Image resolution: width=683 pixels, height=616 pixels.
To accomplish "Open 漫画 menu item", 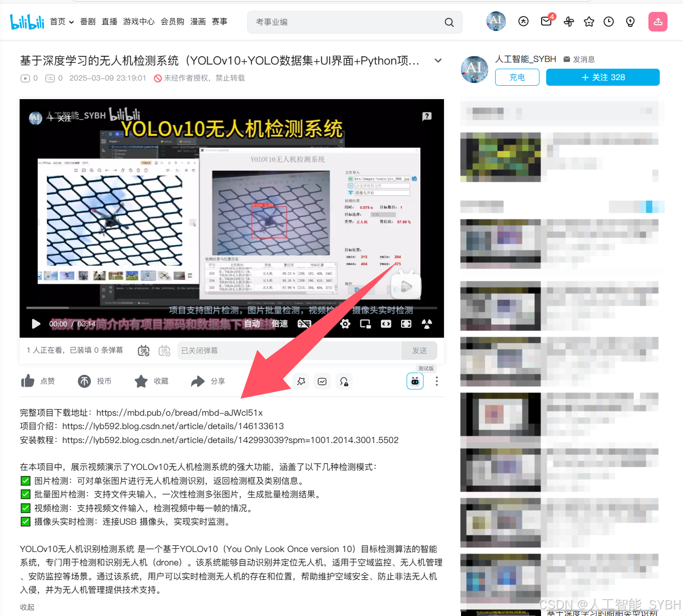I will tap(198, 22).
